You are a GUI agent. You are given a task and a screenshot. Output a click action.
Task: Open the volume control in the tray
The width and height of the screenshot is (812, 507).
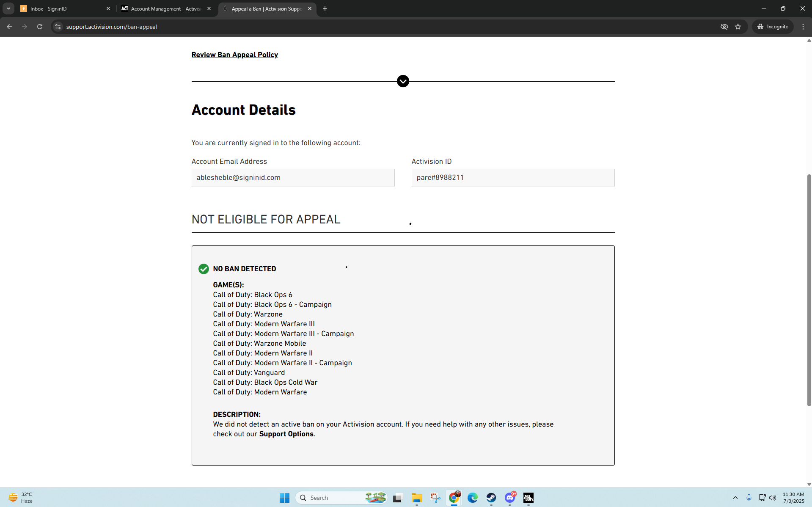773,498
